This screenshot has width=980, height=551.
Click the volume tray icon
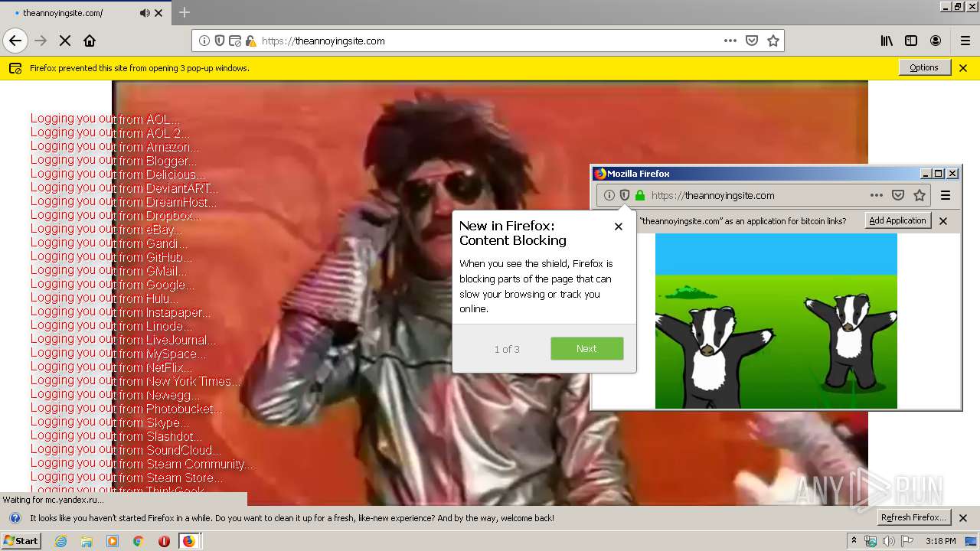pyautogui.click(x=888, y=541)
